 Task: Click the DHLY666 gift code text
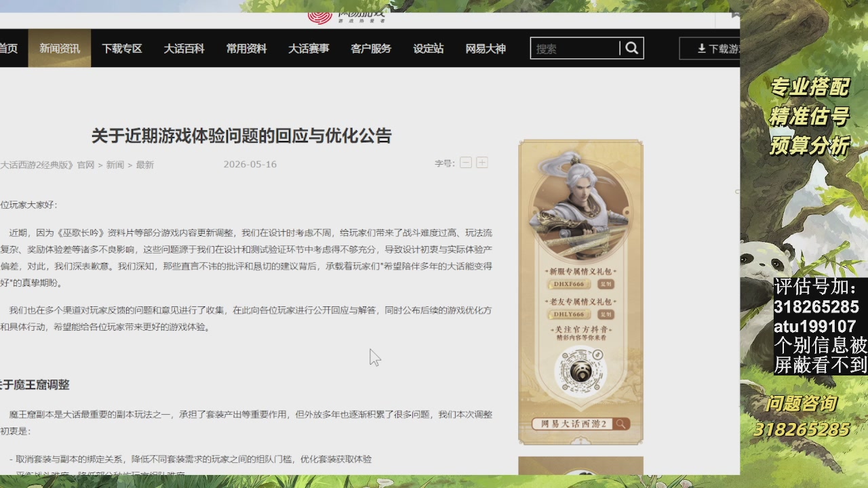coord(568,314)
